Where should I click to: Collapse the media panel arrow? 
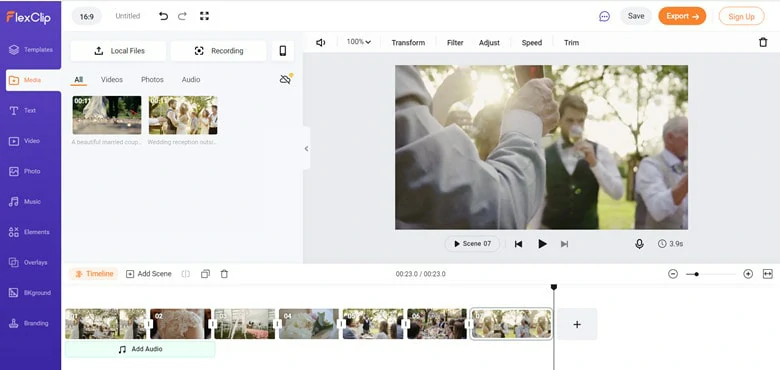306,148
